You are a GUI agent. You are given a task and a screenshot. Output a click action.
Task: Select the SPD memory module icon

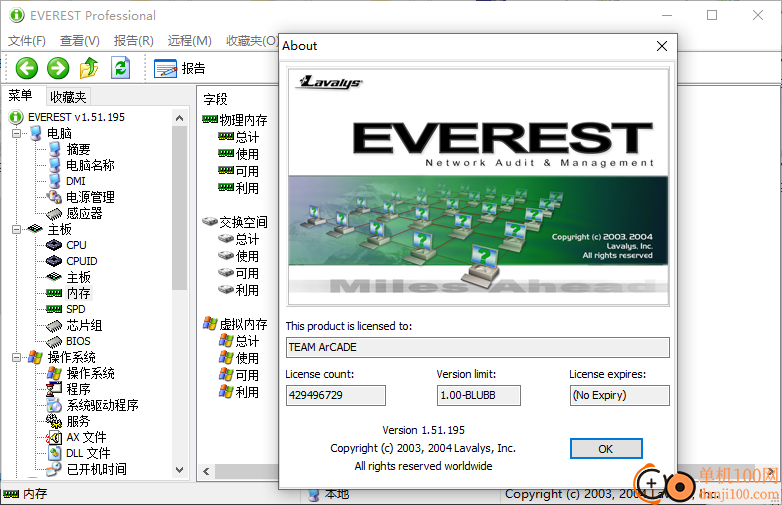54,309
